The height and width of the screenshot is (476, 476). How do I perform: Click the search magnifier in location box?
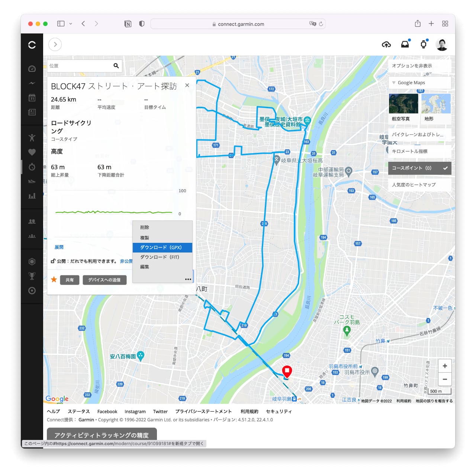click(116, 66)
